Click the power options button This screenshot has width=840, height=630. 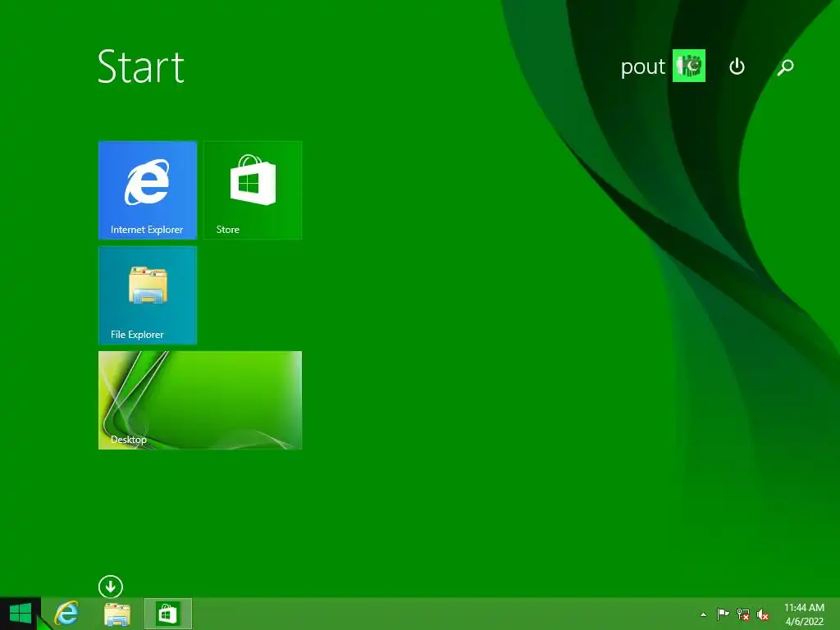point(737,66)
